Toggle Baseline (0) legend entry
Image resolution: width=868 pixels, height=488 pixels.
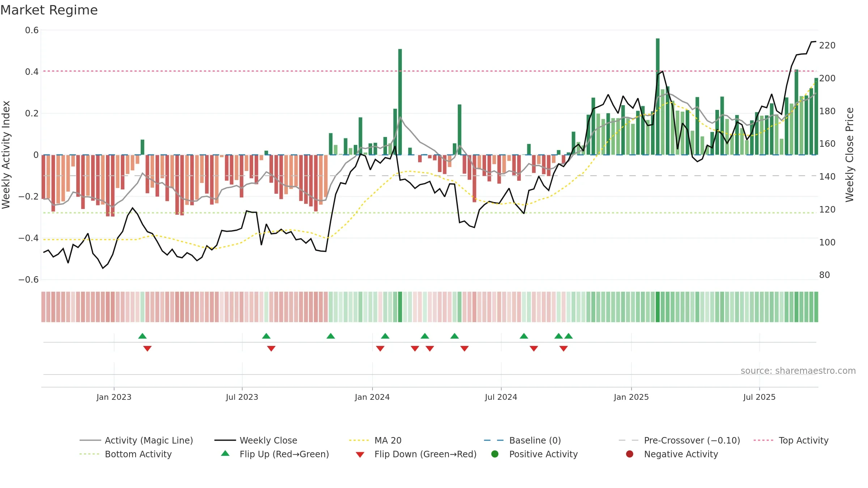(522, 440)
